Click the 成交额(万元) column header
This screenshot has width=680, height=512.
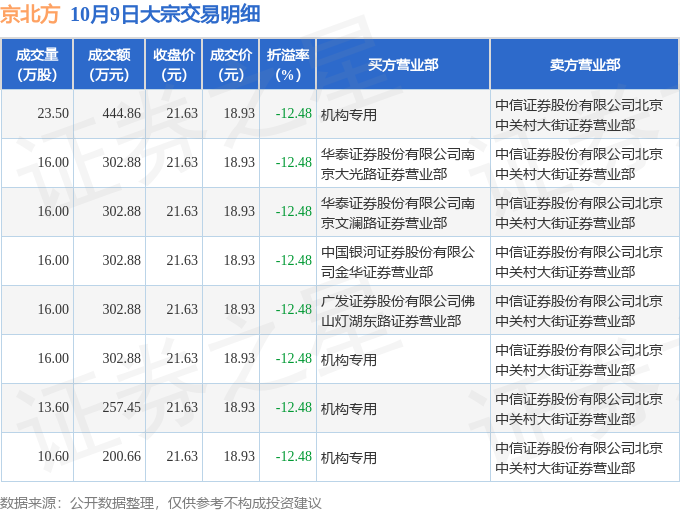pyautogui.click(x=109, y=64)
